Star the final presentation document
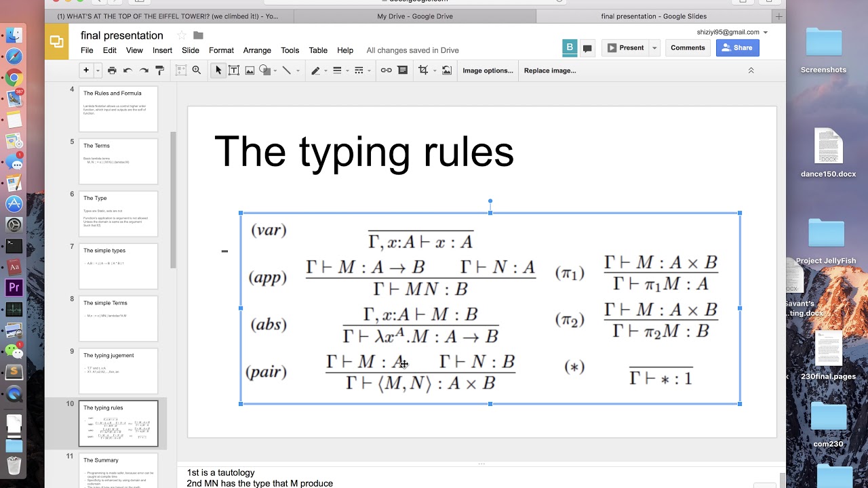Image resolution: width=868 pixels, height=488 pixels. 181,35
